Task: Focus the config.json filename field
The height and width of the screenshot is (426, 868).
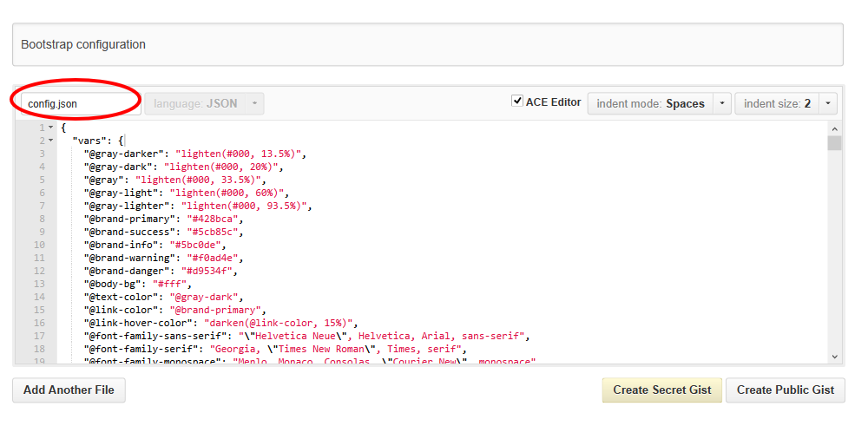Action: (x=80, y=103)
